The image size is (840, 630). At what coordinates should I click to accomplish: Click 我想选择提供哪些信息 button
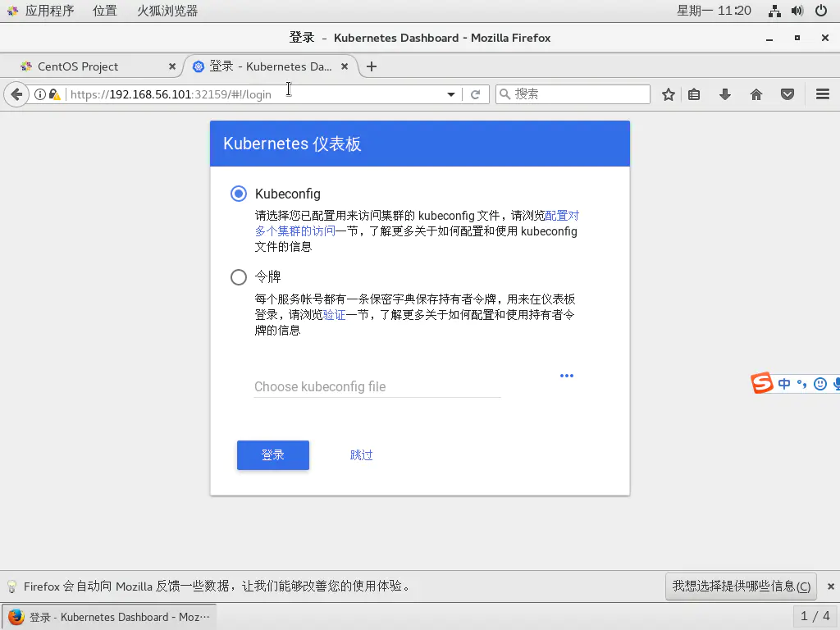pyautogui.click(x=741, y=587)
